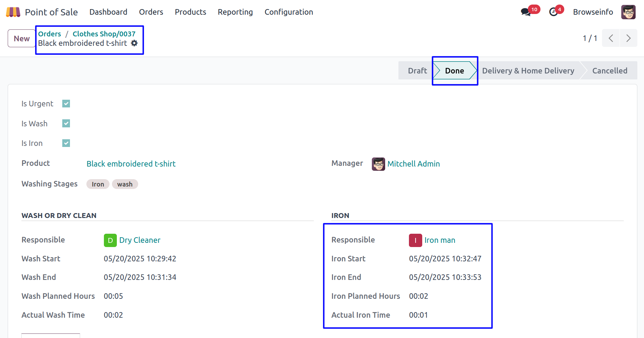Expand the Orders menu

click(x=151, y=12)
